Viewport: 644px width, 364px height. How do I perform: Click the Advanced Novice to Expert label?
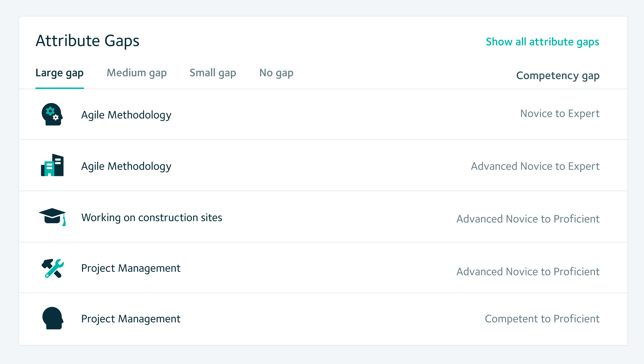click(x=535, y=166)
